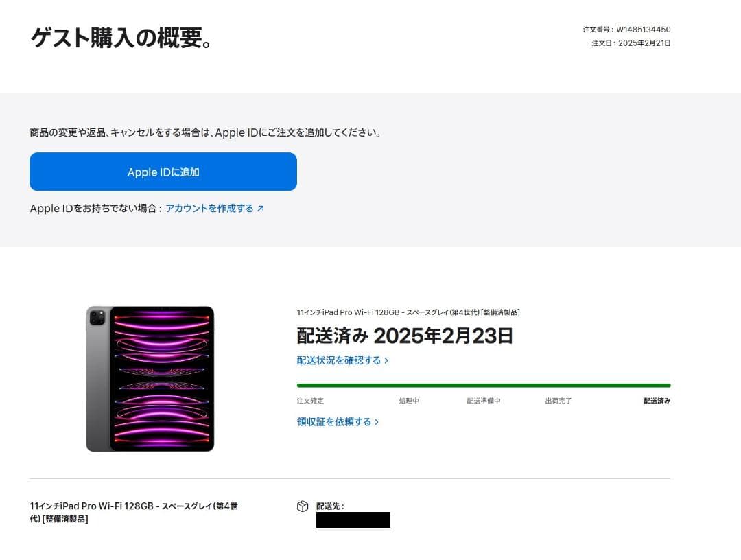Click the 配送済み progress stage label

pos(655,401)
